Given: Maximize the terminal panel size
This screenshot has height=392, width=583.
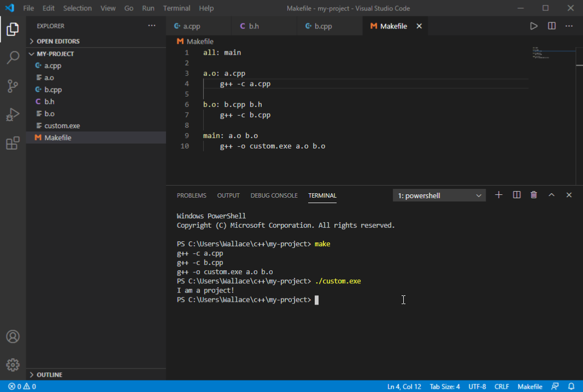Looking at the screenshot, I should click(x=551, y=195).
